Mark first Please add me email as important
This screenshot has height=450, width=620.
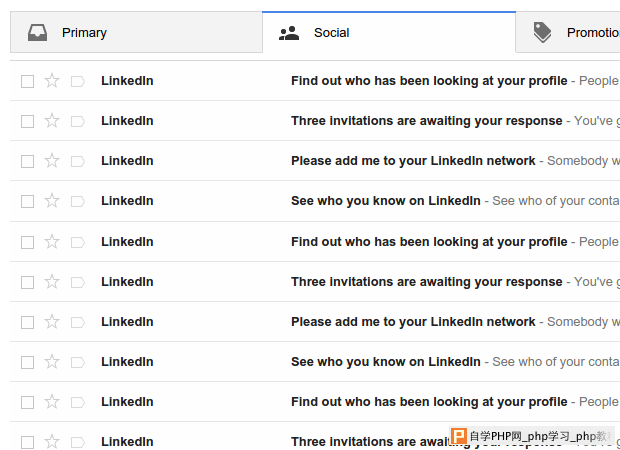(78, 161)
